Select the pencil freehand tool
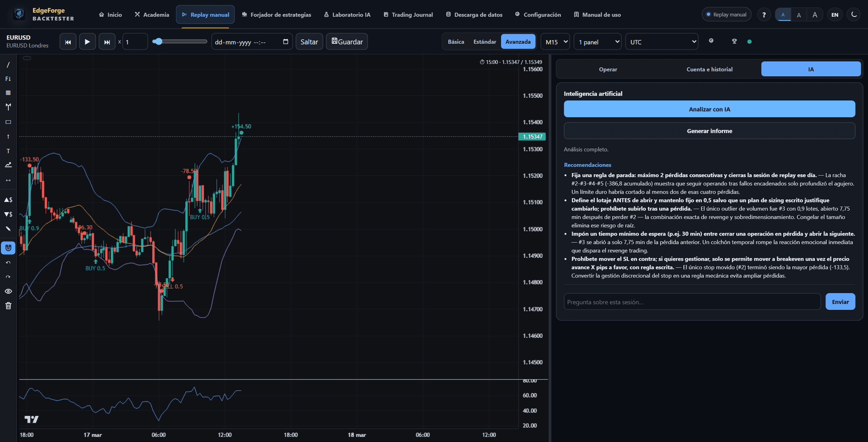Viewport: 868px width, 442px height. click(8, 228)
